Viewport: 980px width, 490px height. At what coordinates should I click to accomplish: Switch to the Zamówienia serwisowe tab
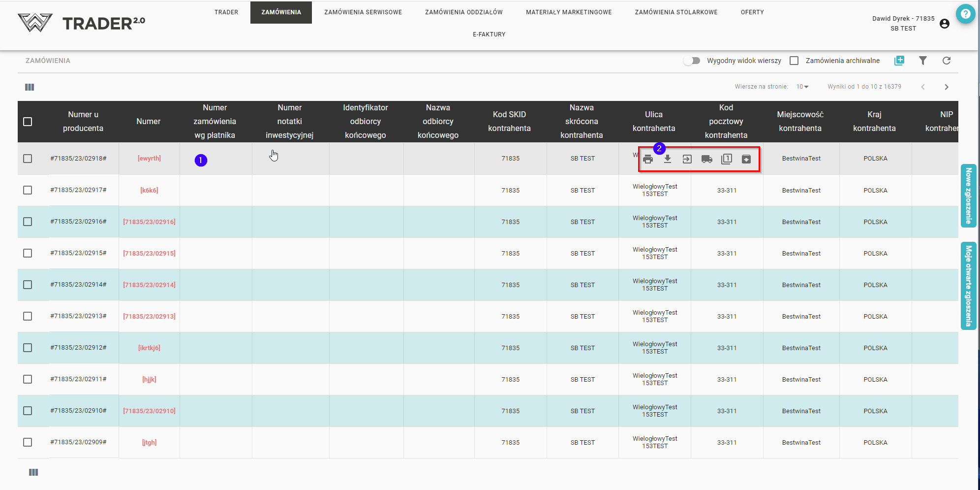(x=363, y=12)
